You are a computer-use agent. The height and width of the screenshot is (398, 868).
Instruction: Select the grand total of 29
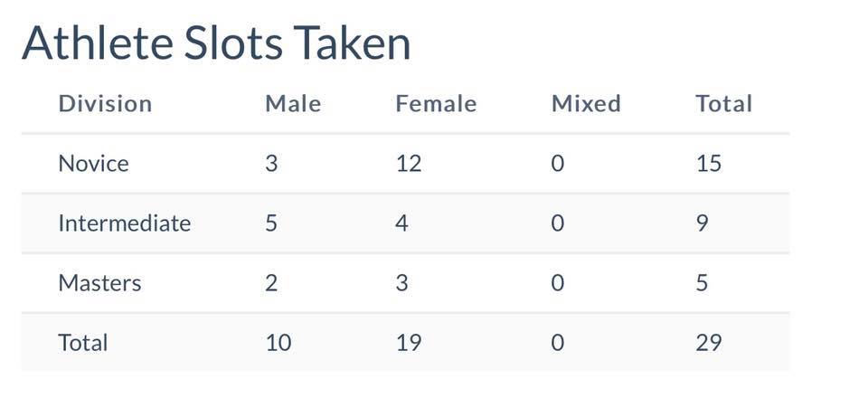point(709,343)
